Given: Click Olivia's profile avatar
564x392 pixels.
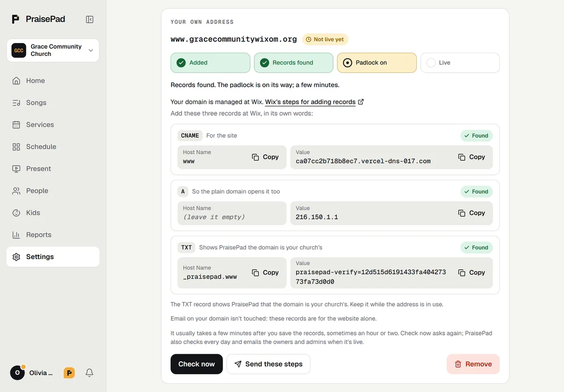Looking at the screenshot, I should click(17, 372).
